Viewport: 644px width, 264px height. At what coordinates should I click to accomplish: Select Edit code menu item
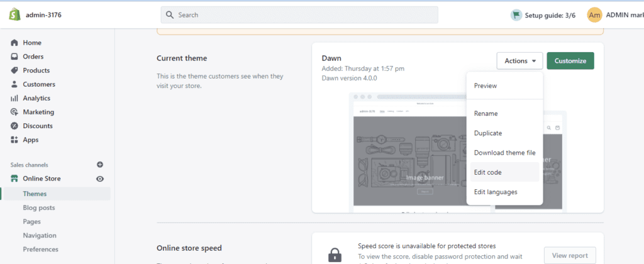pyautogui.click(x=504, y=172)
